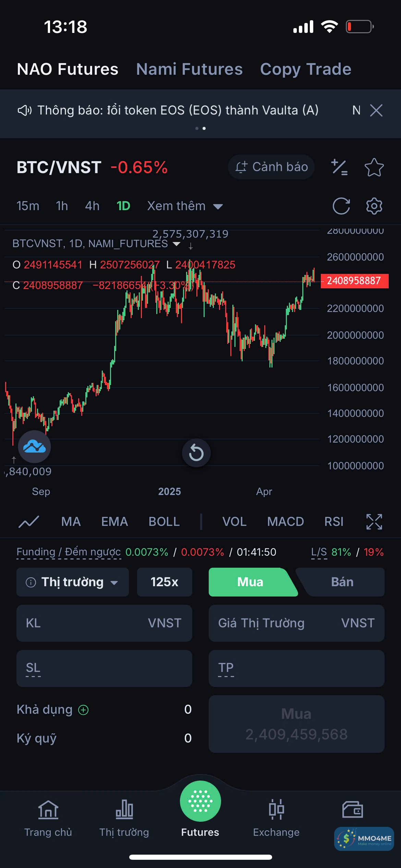Select 15m timeframe
This screenshot has width=401, height=868.
coord(28,206)
